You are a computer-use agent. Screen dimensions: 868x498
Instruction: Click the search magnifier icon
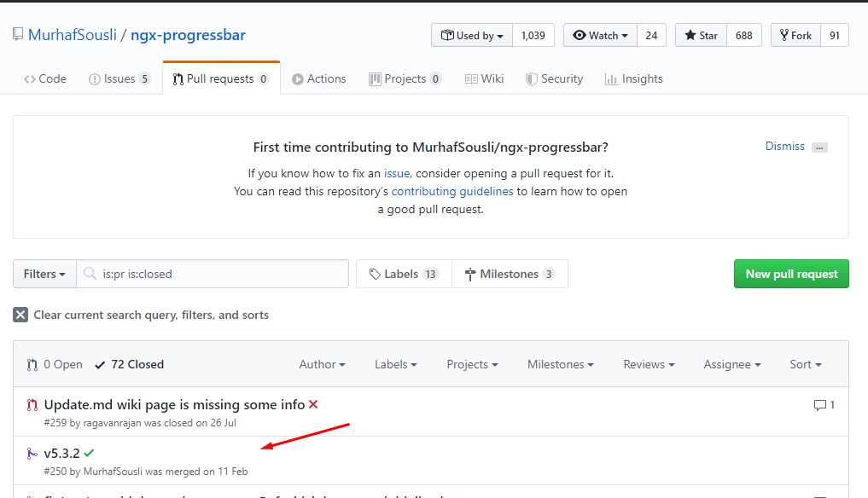89,274
